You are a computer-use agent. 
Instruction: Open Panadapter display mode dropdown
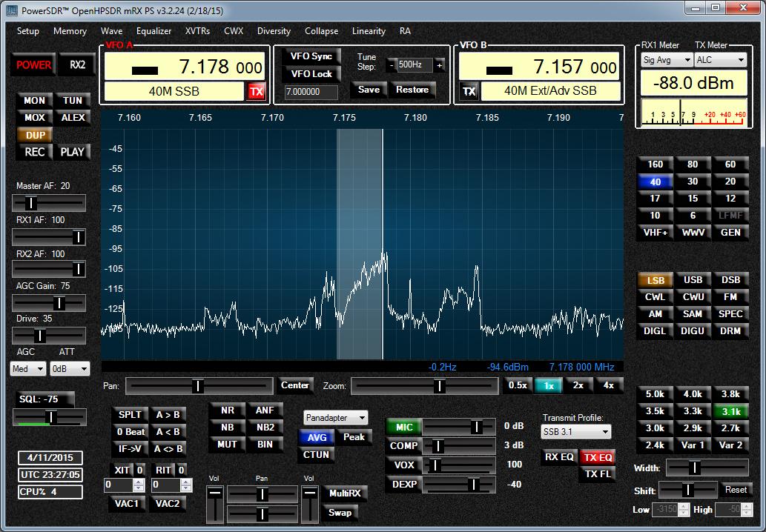(336, 418)
